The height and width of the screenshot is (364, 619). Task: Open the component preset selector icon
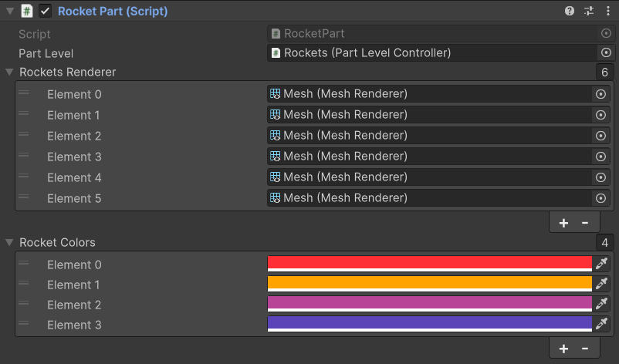tap(589, 11)
